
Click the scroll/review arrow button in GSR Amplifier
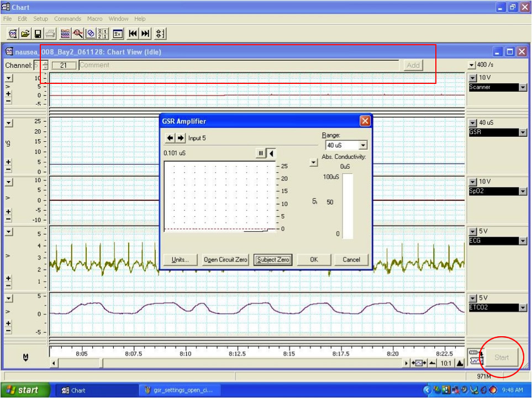click(271, 153)
